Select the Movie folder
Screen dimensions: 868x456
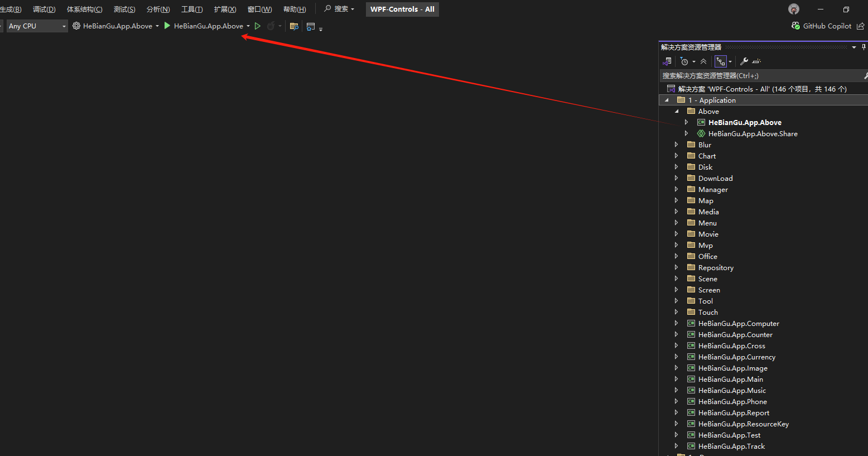[708, 234]
